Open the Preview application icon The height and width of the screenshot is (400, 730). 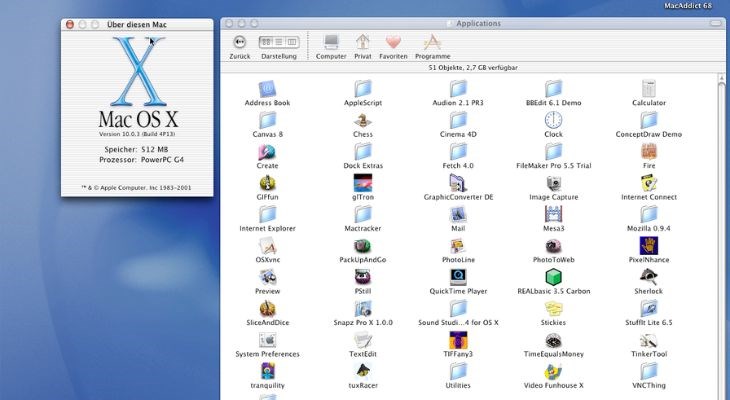coord(267,277)
